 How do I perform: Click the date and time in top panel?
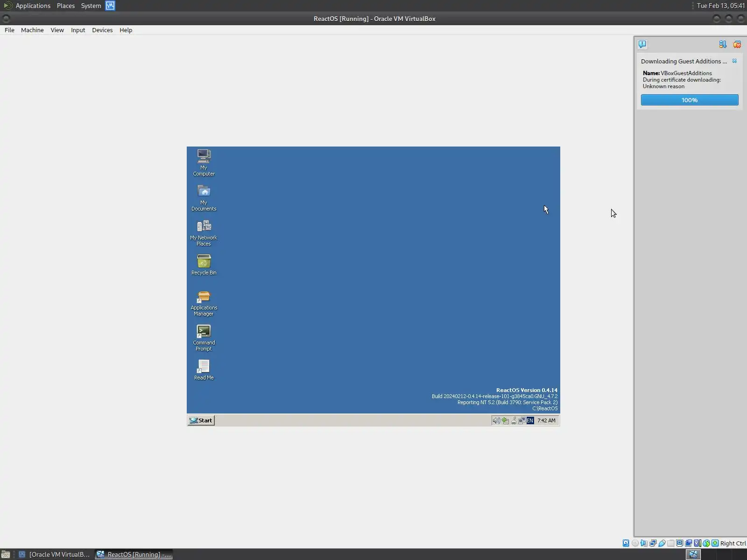(721, 6)
